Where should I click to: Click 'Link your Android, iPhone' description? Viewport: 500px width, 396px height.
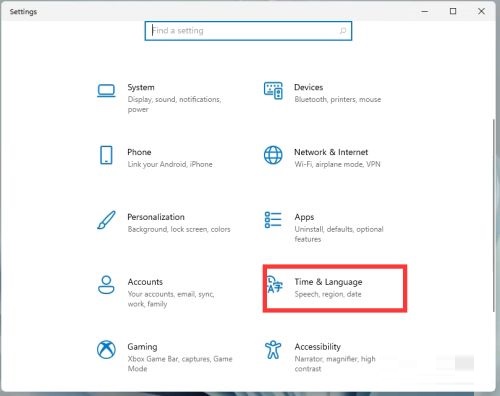coord(170,164)
